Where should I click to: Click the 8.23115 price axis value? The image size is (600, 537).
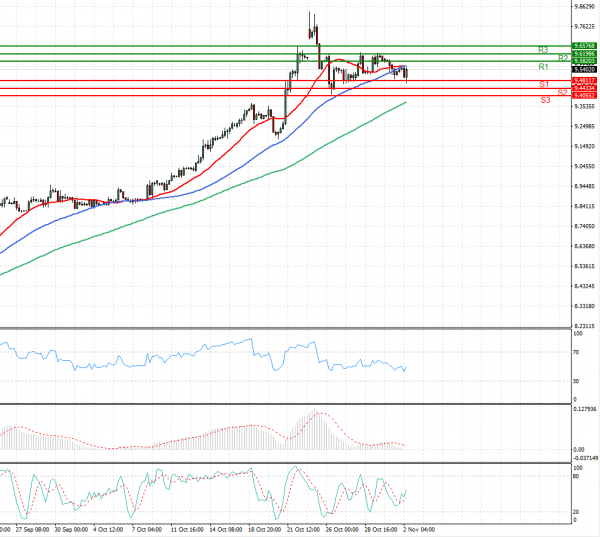[x=584, y=326]
